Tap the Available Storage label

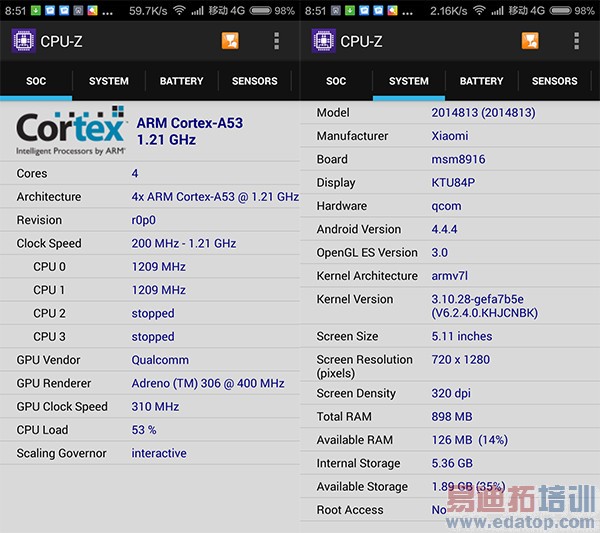click(362, 486)
